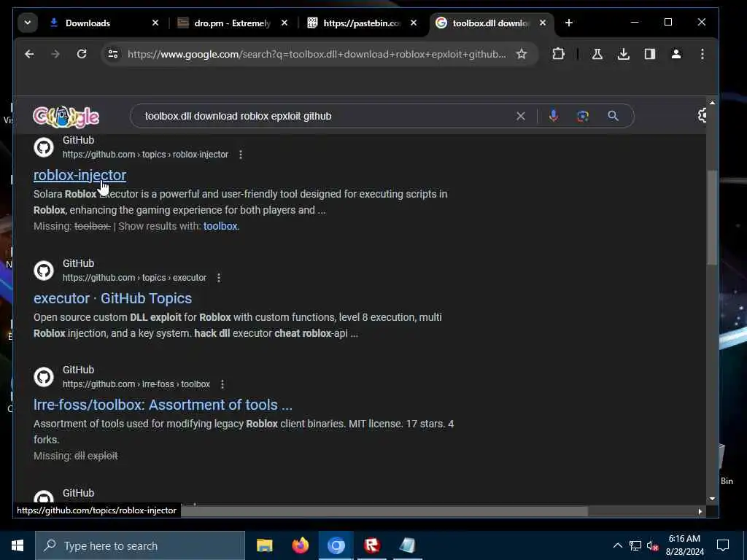Open the Chrome three-dot menu

pyautogui.click(x=703, y=54)
